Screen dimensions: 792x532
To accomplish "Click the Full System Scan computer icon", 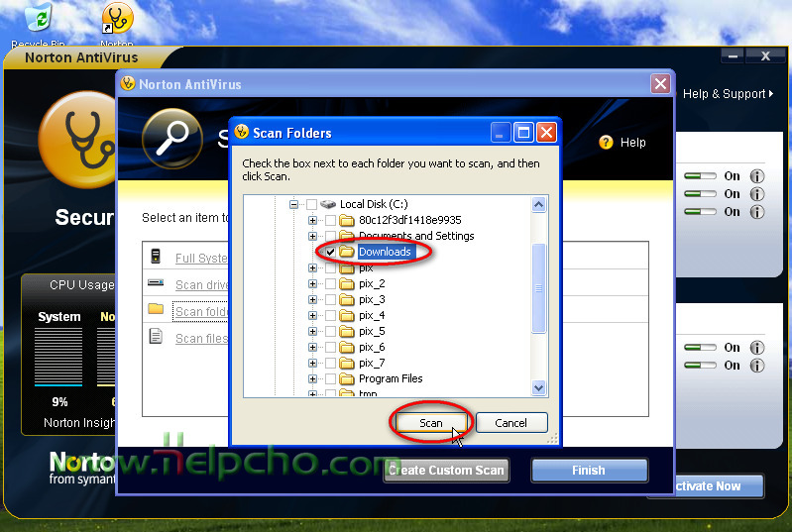I will [x=156, y=256].
